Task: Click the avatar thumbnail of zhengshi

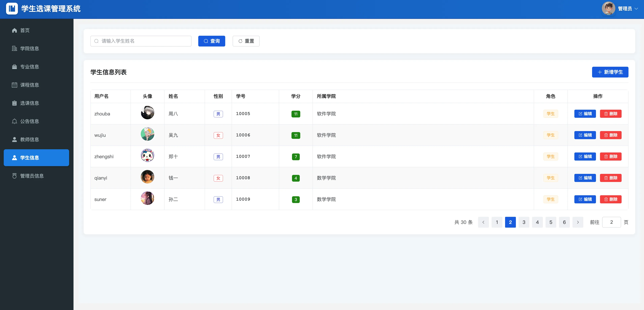Action: coord(148,155)
